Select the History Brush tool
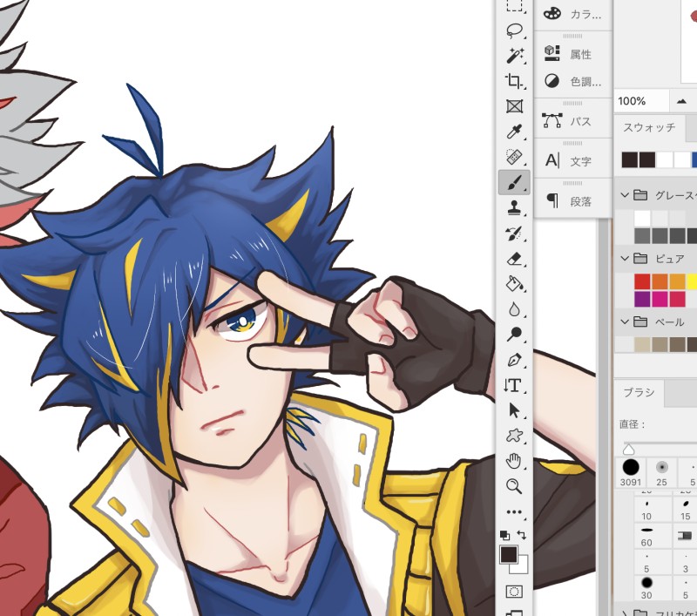The height and width of the screenshot is (616, 697). [x=514, y=233]
